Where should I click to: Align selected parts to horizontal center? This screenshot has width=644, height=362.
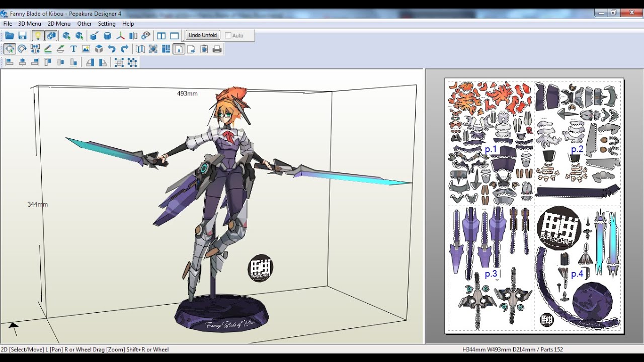pos(22,62)
